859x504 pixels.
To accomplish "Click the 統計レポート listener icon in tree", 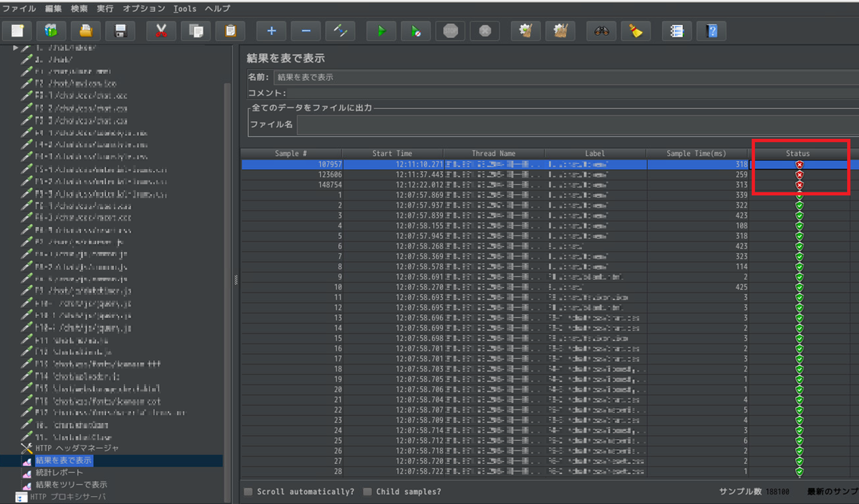I will (27, 472).
